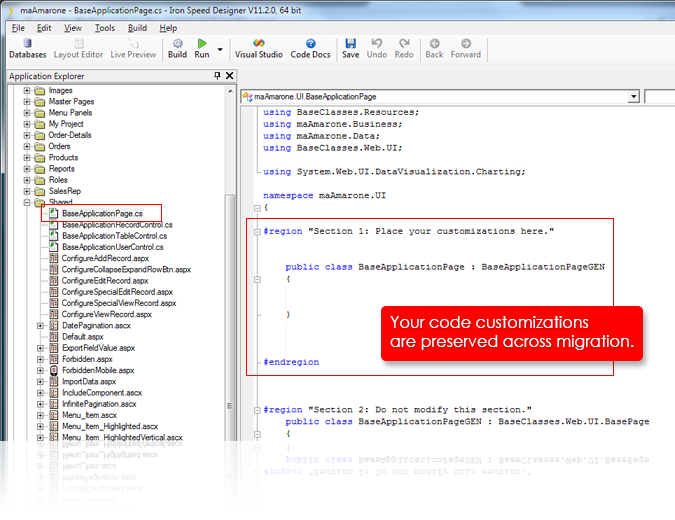The height and width of the screenshot is (520, 675).
Task: Select BaseApplicationTableControl.cs file
Action: click(x=115, y=236)
